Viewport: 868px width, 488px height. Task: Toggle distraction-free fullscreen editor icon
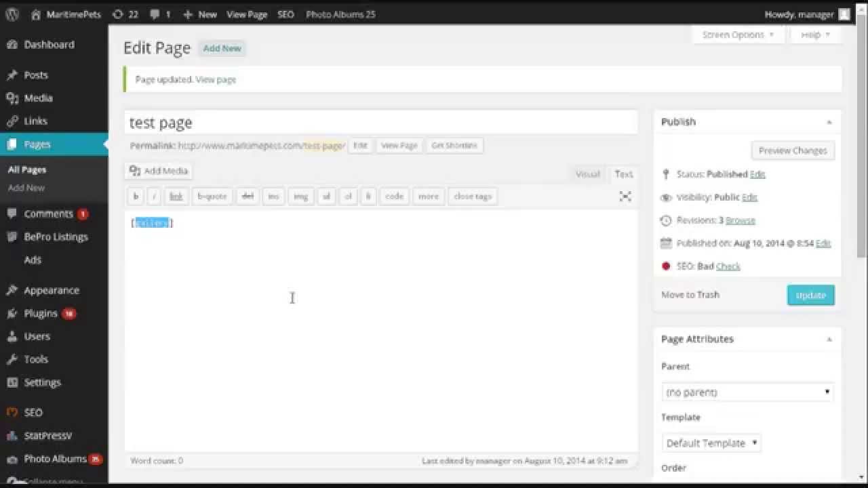(x=625, y=197)
